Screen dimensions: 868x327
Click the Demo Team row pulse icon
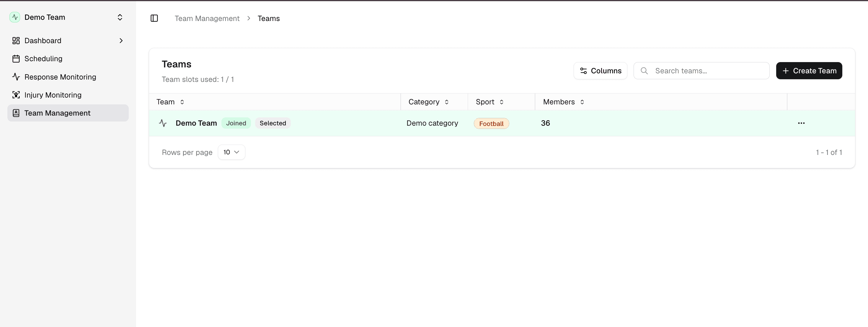[x=163, y=123]
